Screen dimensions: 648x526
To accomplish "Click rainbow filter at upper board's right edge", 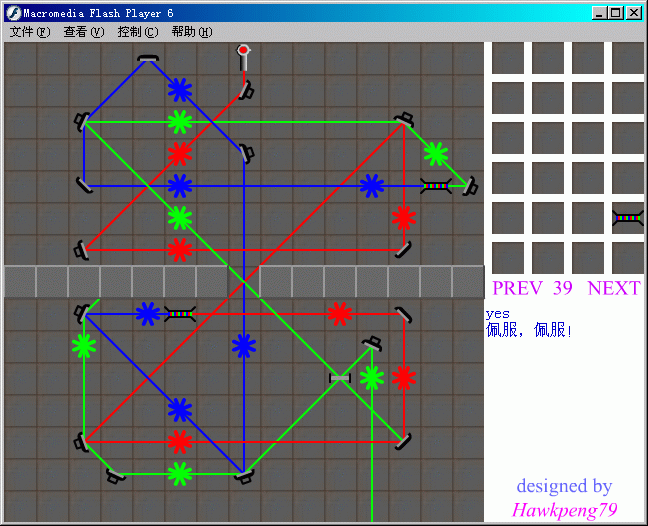I will 435,185.
